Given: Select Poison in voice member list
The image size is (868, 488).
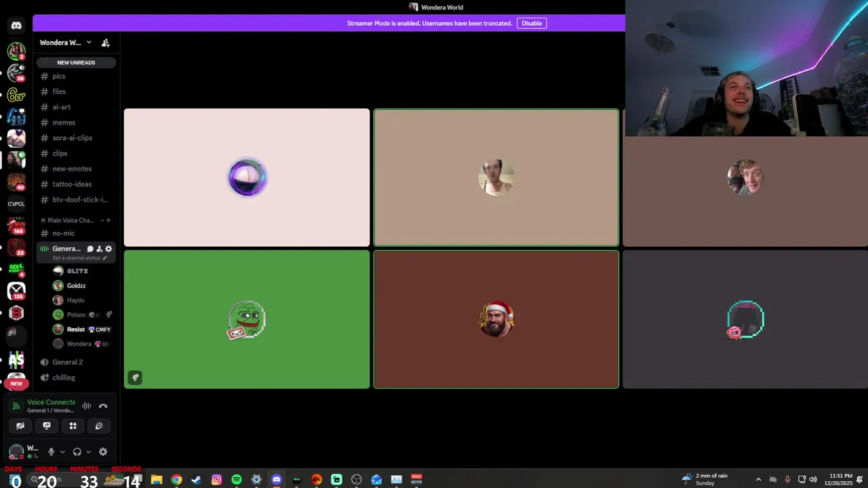Looking at the screenshot, I should [76, 314].
